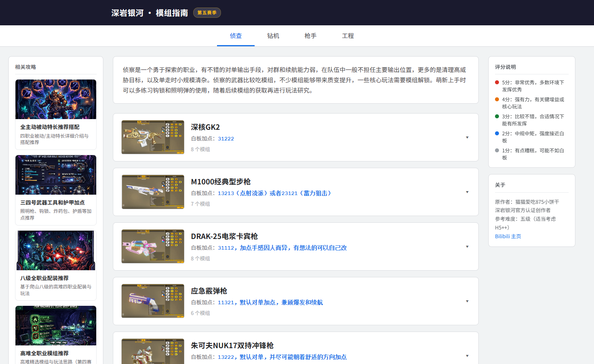Viewport: 594px width, 364px height.
Task: Click the 应急霰弹枪 weapon image
Action: click(x=153, y=301)
